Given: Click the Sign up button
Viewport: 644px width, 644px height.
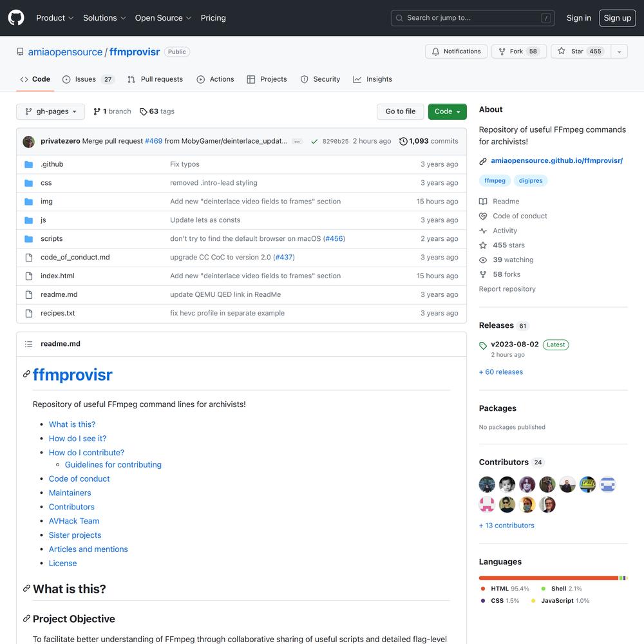Looking at the screenshot, I should (x=618, y=18).
